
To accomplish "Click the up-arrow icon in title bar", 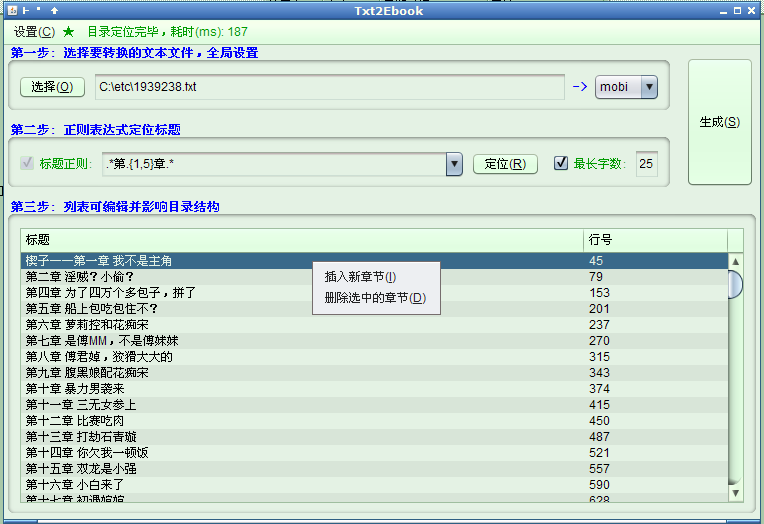I will coord(55,10).
